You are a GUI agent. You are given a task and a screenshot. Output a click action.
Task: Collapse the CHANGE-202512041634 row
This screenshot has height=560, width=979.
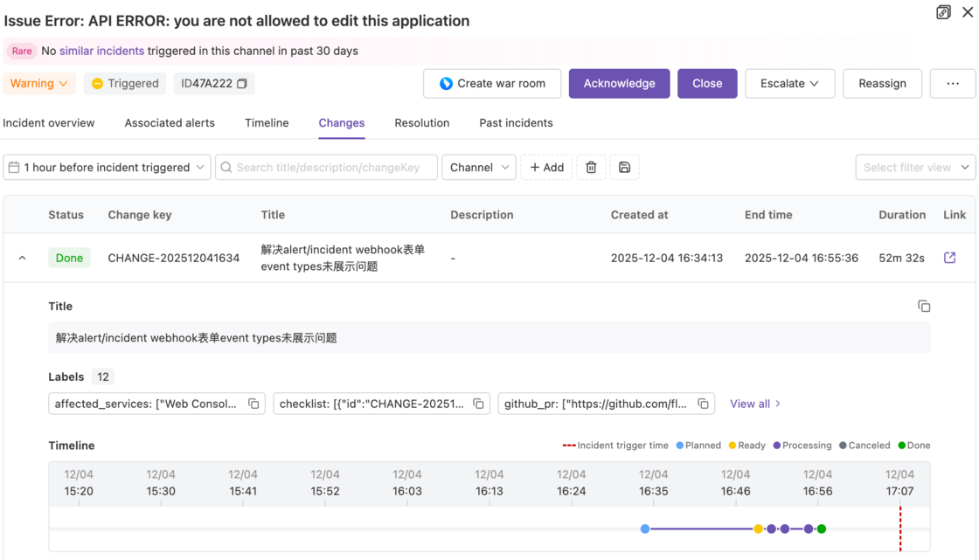(x=23, y=258)
